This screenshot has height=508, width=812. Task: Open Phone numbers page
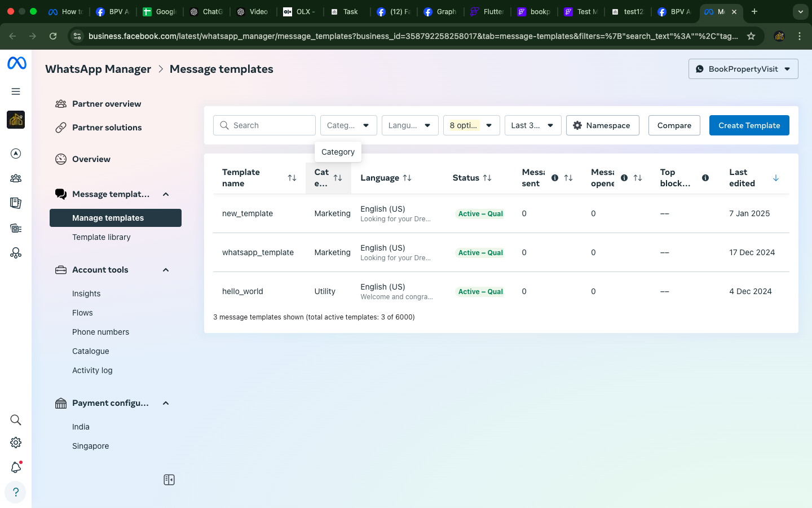point(100,332)
